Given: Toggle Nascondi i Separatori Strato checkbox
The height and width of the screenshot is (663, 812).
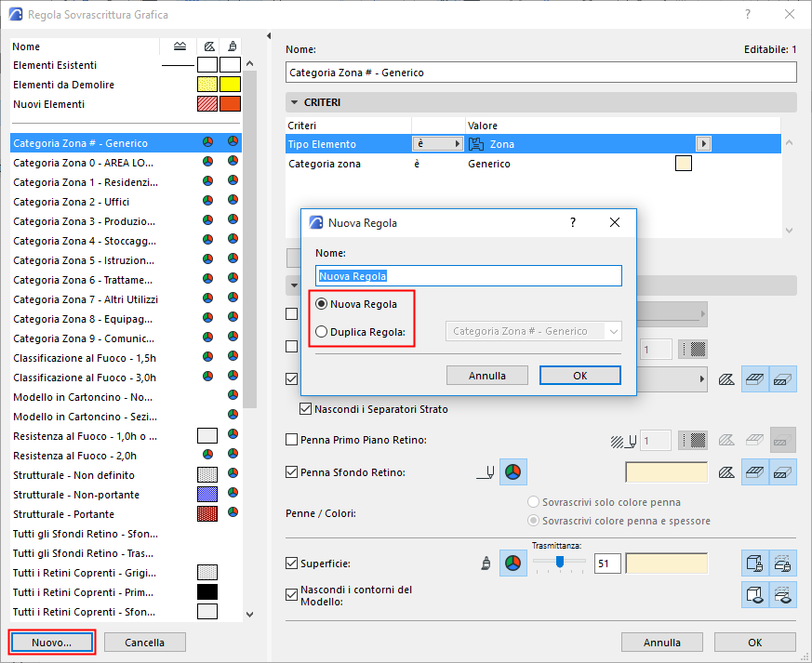Looking at the screenshot, I should (305, 409).
